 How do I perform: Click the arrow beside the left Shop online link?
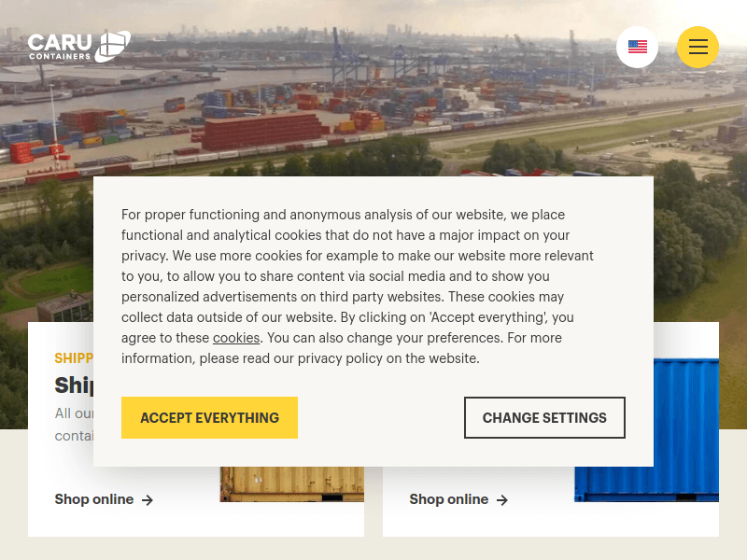(x=148, y=499)
